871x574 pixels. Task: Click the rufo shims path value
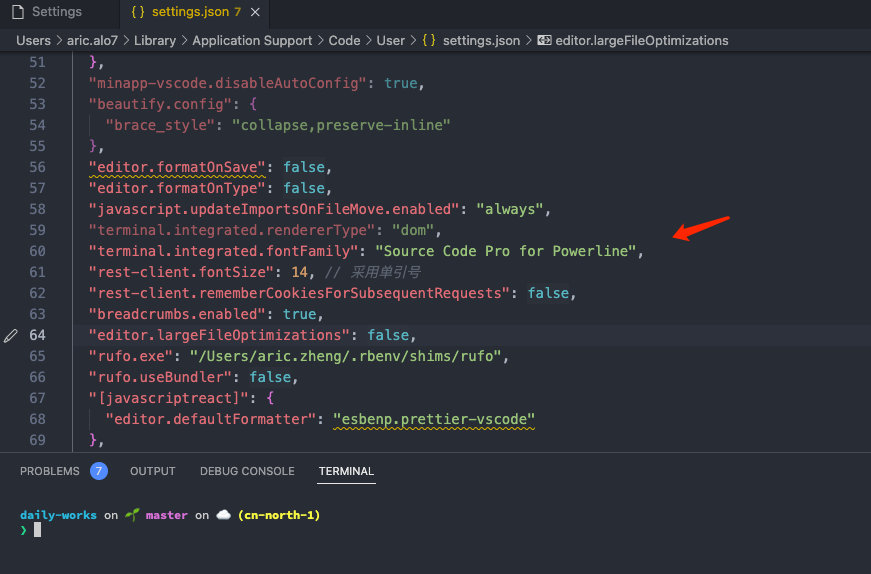tap(346, 356)
